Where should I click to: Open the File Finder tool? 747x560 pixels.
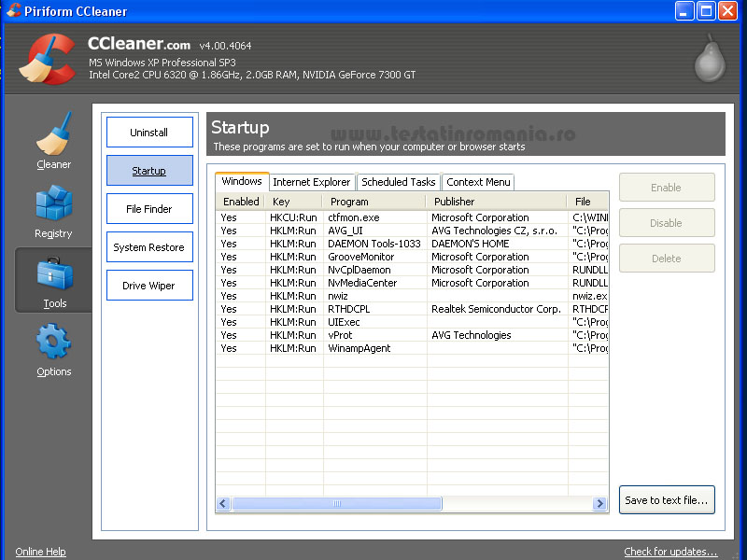click(x=149, y=209)
